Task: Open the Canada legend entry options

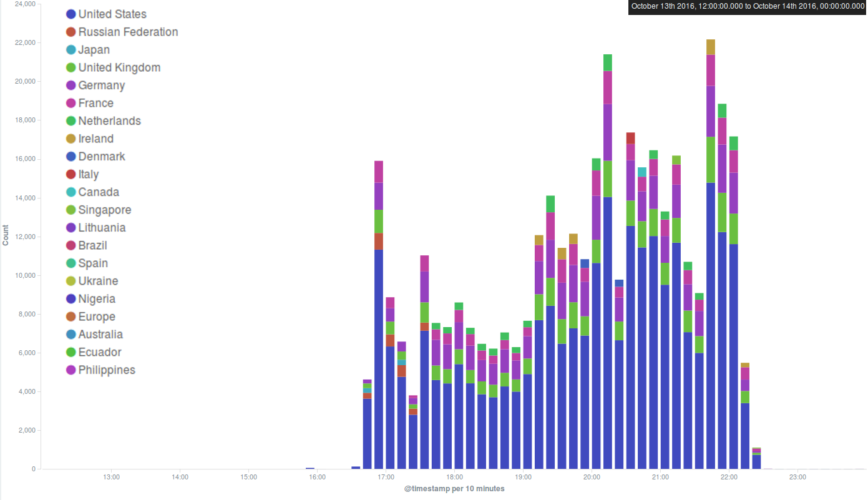Action: [98, 192]
